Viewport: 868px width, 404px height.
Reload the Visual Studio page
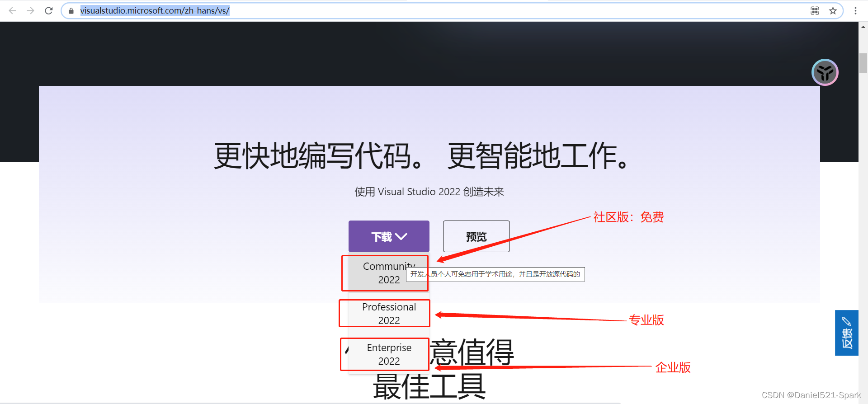pos(49,10)
